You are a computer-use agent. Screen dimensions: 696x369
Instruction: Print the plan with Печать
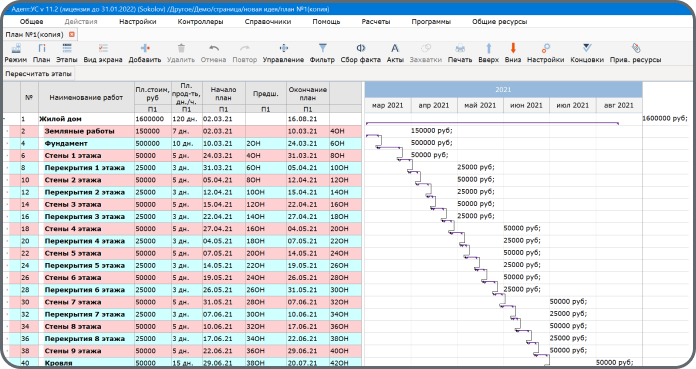click(x=460, y=53)
